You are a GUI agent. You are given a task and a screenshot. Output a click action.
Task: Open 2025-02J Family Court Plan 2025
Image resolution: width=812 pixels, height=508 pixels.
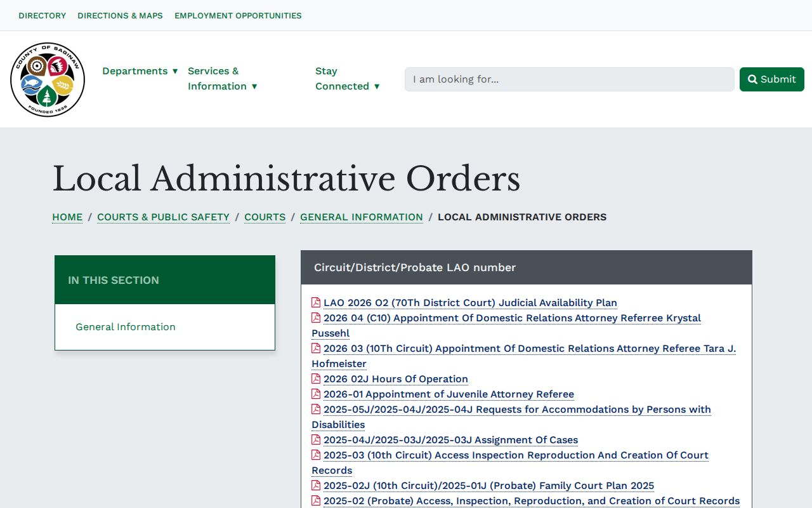(488, 486)
